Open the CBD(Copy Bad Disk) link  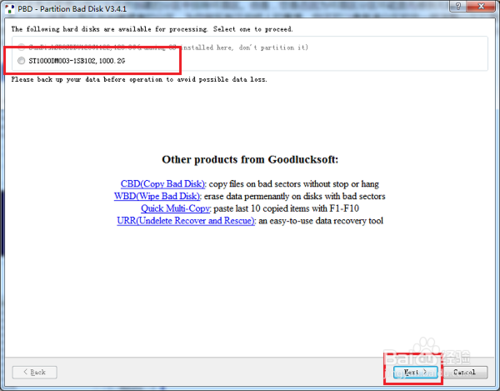coord(163,184)
